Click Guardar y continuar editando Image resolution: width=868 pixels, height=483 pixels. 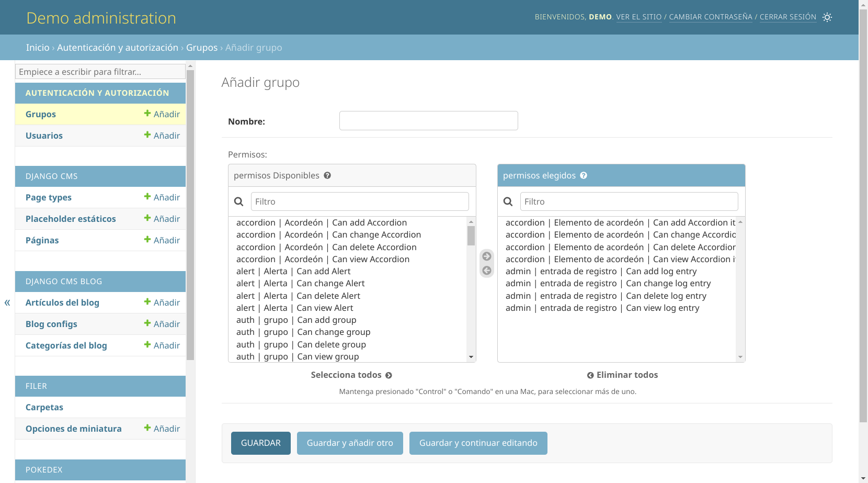(x=478, y=443)
